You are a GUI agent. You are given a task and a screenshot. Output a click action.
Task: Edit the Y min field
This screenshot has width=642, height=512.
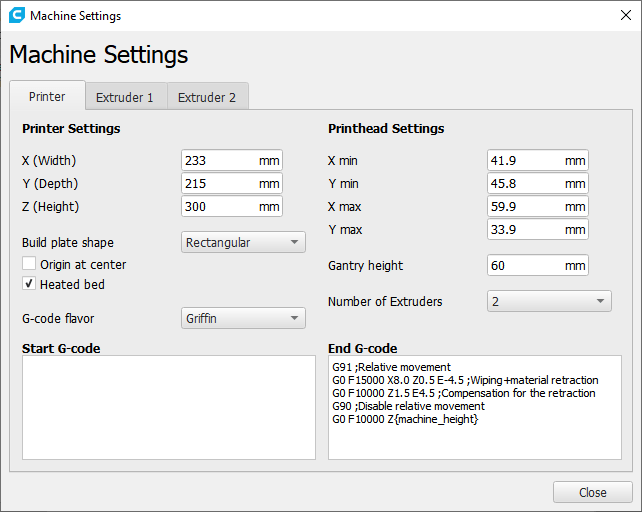(x=538, y=183)
